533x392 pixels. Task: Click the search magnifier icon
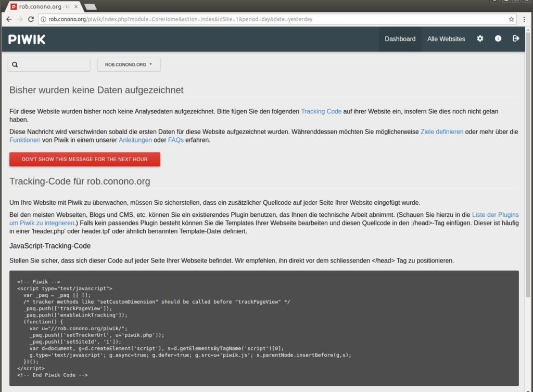point(15,64)
